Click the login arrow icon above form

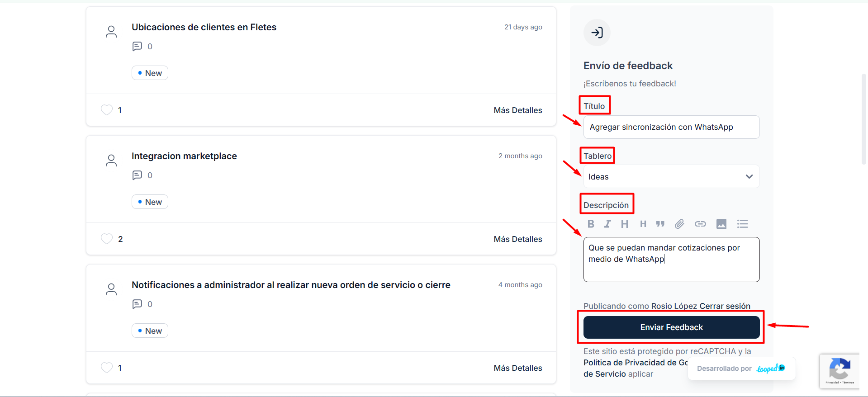pos(597,33)
